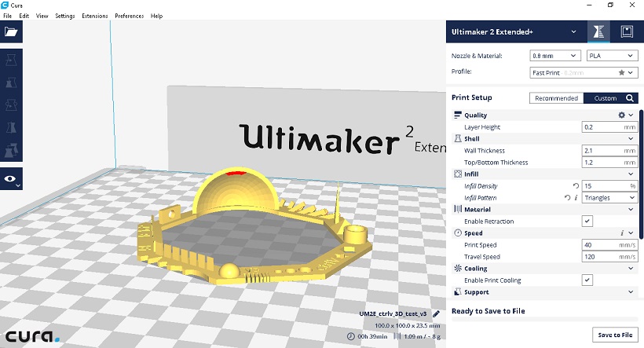The image size is (644, 348).
Task: Switch to Recommended print setup
Action: [x=556, y=97]
